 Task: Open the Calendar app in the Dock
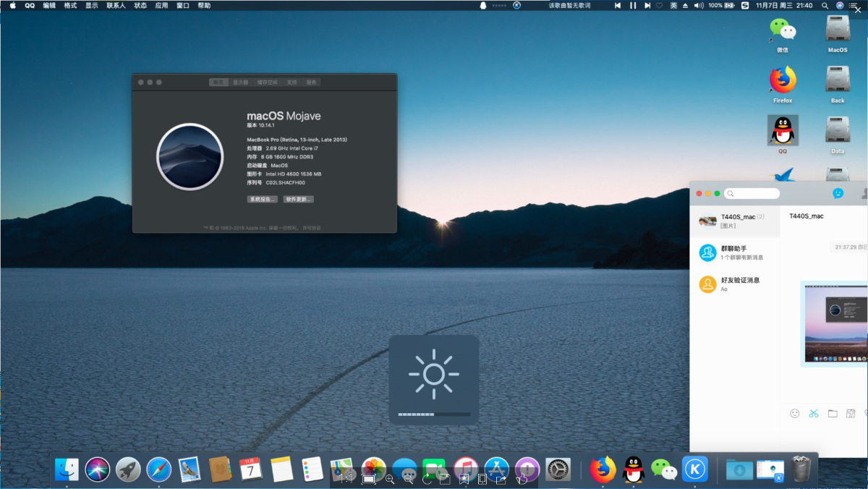pos(250,469)
